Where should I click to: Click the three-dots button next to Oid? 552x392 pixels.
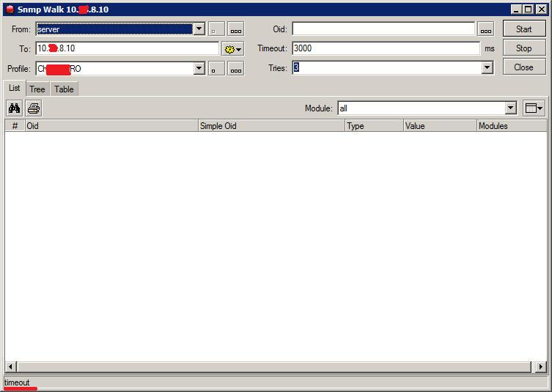coord(486,29)
